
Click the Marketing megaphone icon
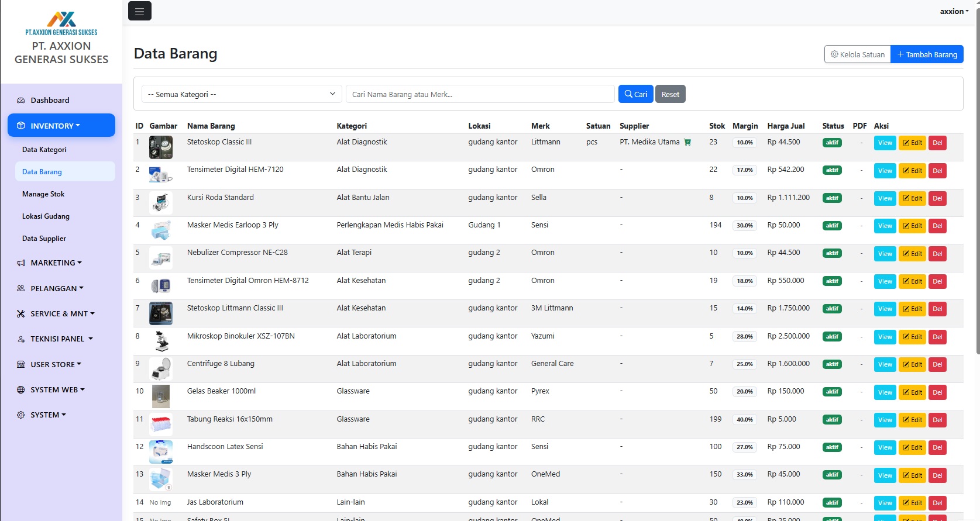21,263
